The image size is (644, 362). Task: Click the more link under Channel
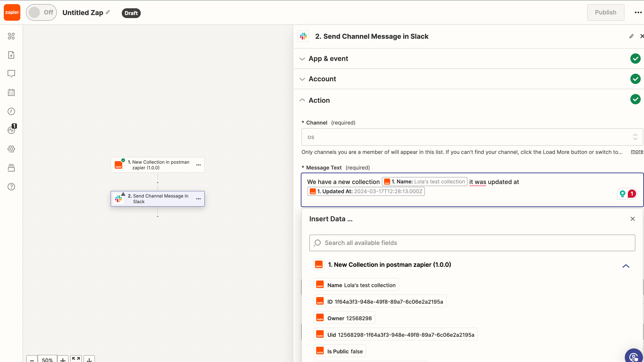[636, 151]
